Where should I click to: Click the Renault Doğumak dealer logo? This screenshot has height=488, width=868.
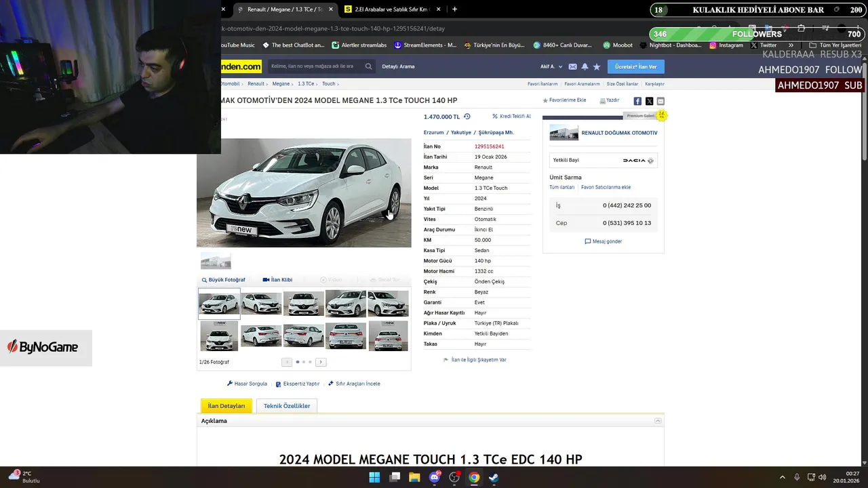click(564, 132)
